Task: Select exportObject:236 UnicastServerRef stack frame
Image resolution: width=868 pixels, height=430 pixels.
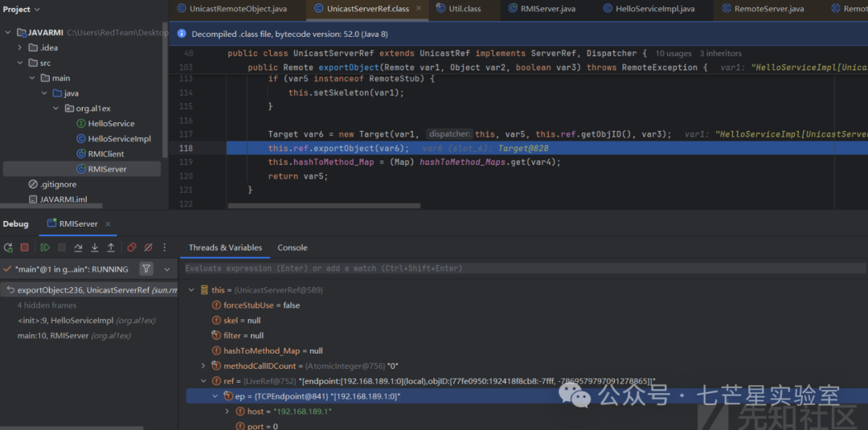Action: [x=89, y=290]
